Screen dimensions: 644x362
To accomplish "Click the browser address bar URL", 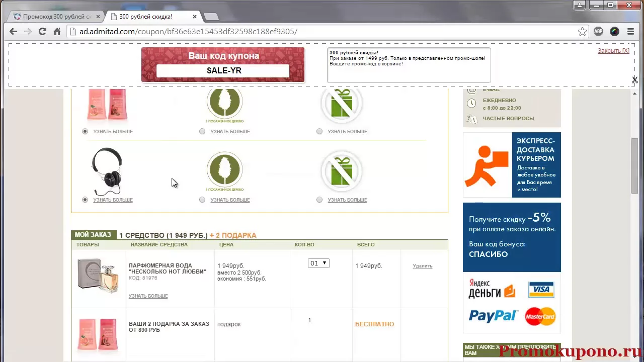I will (x=189, y=32).
